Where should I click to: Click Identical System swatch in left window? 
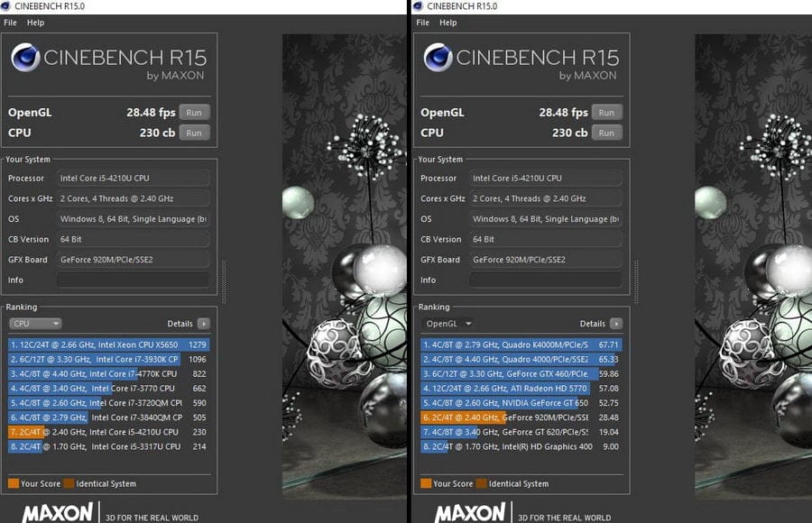(69, 483)
